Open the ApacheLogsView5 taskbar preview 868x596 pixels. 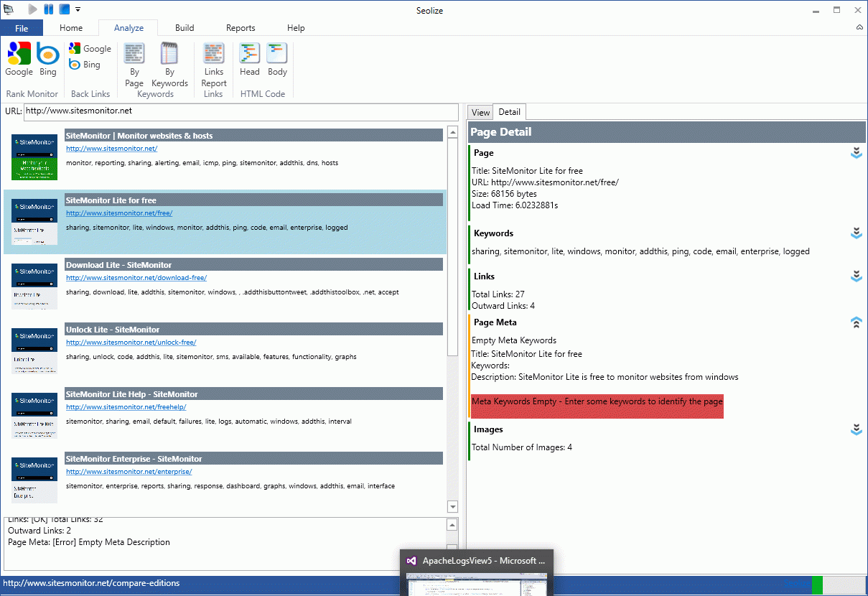coord(477,572)
